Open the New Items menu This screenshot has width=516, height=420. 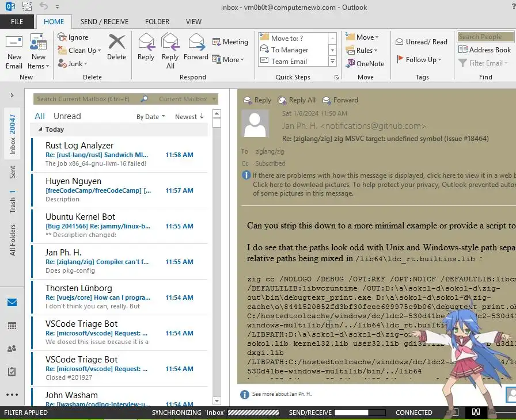[38, 52]
